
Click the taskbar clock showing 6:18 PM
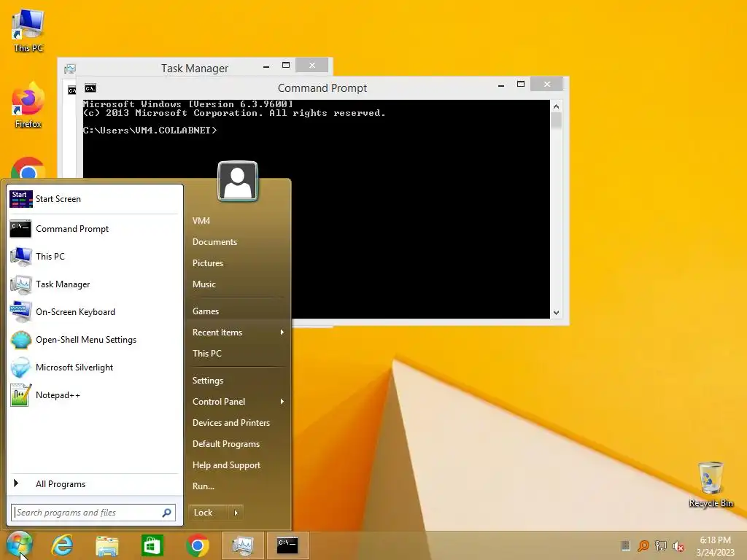click(715, 545)
